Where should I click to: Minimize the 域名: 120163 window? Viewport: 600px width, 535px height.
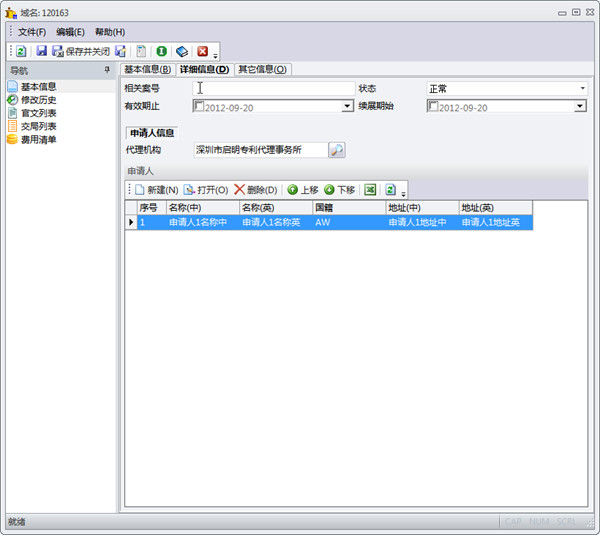[x=562, y=13]
